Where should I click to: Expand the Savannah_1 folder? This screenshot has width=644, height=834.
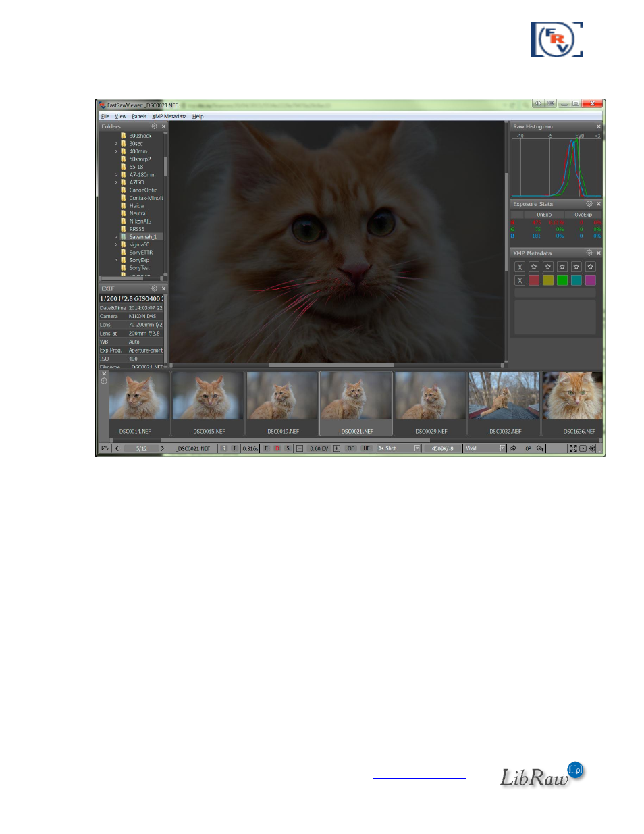(116, 237)
